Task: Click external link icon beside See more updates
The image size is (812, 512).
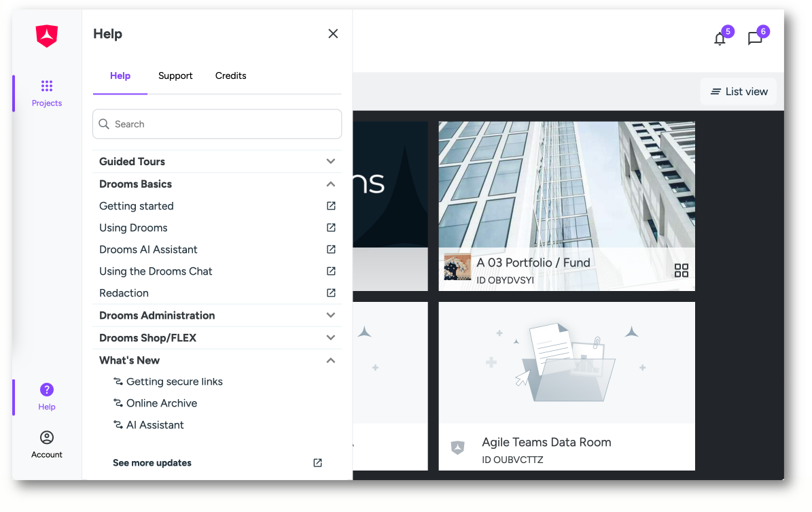Action: pos(317,463)
